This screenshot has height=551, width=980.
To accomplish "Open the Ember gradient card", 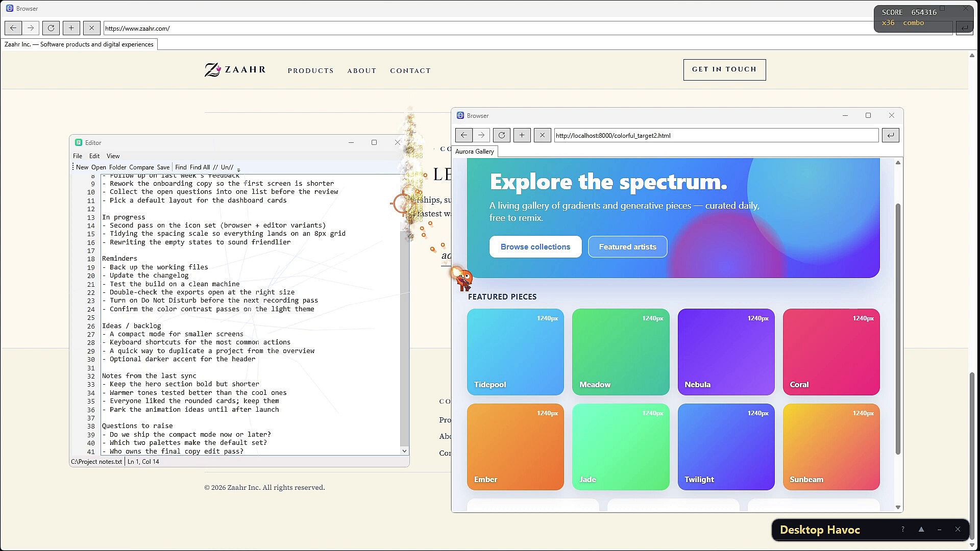I will 516,447.
